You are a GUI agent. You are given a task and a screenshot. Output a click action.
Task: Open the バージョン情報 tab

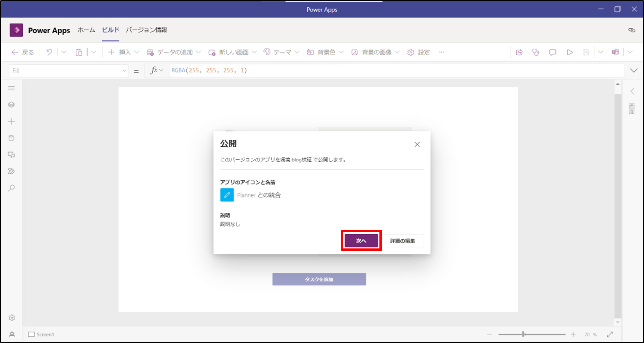coord(146,30)
